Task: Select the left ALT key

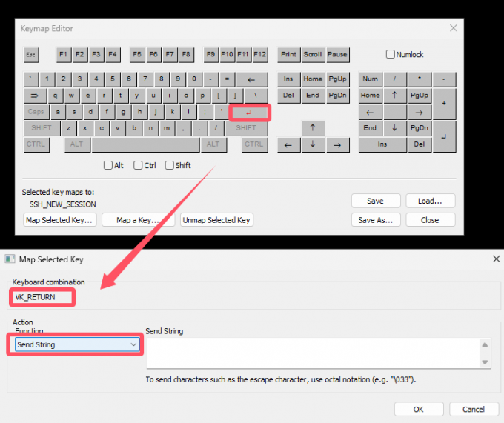Action: tap(77, 144)
